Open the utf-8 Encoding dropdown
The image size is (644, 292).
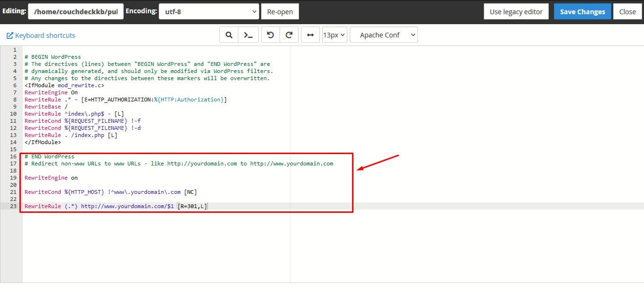click(x=209, y=11)
